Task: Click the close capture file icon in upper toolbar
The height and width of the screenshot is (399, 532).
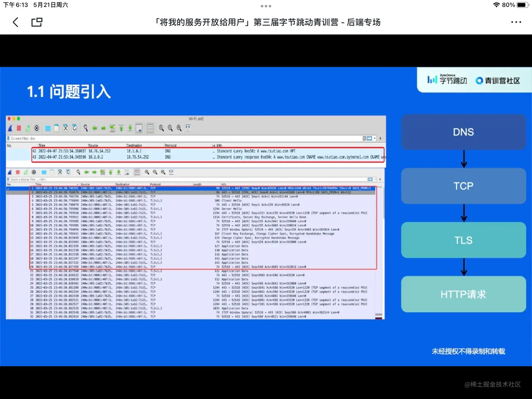Action: pos(65,128)
